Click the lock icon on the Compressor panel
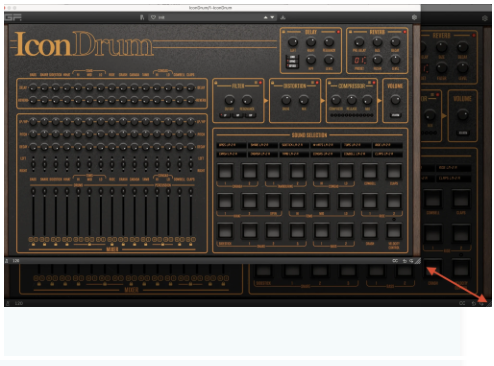Screen dimensions: 494x366 [330, 83]
